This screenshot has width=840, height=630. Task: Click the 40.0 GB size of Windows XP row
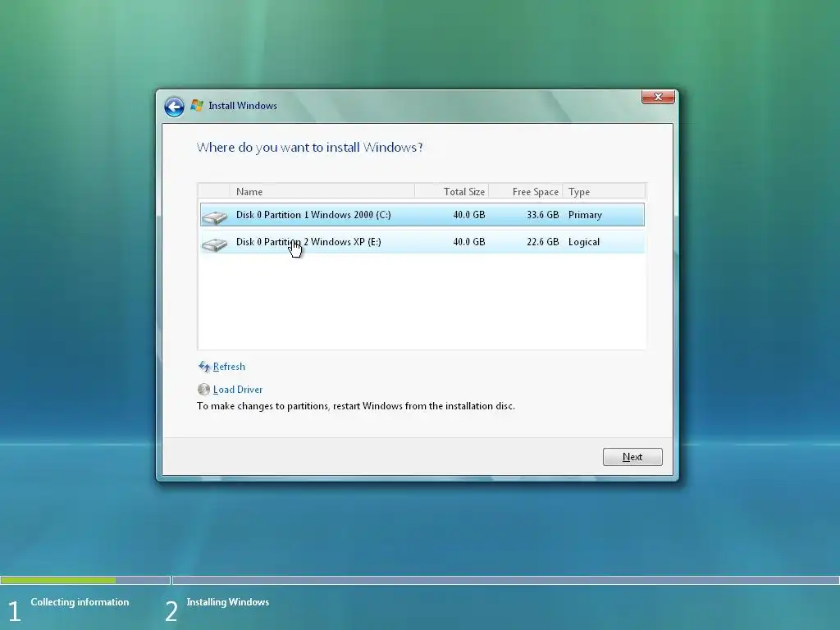pyautogui.click(x=468, y=242)
